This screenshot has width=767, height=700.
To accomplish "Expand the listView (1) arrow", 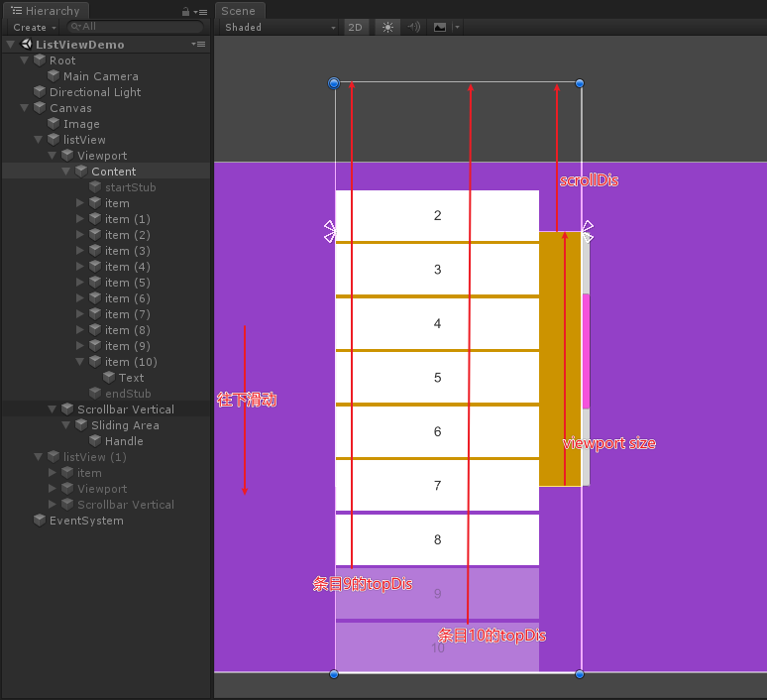I will coord(39,457).
